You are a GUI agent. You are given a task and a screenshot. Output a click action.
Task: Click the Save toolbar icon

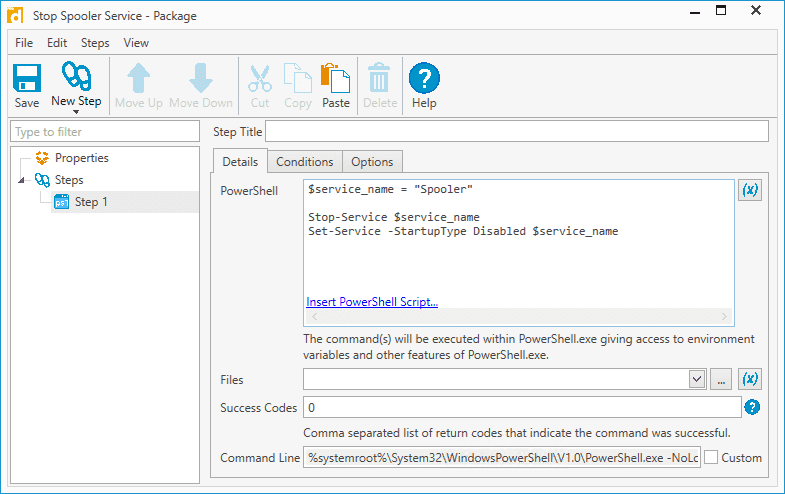pyautogui.click(x=27, y=78)
